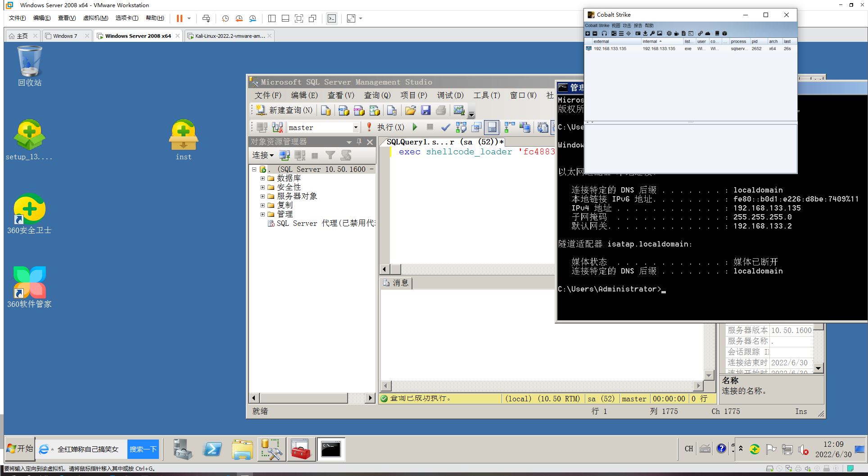Open Cobalt Strike listeners via headphones icon

coord(604,33)
